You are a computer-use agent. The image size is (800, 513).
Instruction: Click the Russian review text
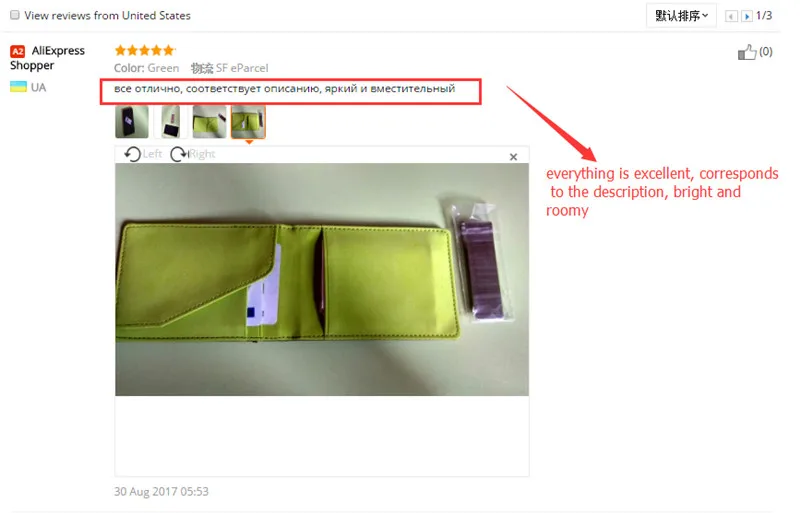[x=284, y=89]
